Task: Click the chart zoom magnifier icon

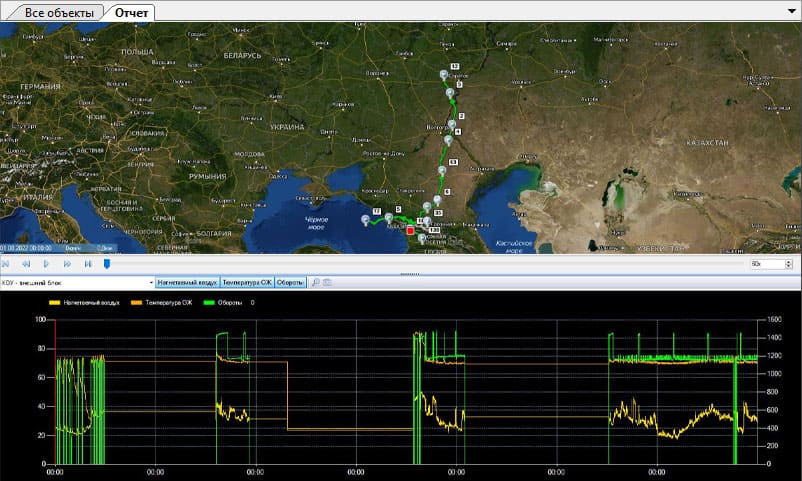Action: 315,283
